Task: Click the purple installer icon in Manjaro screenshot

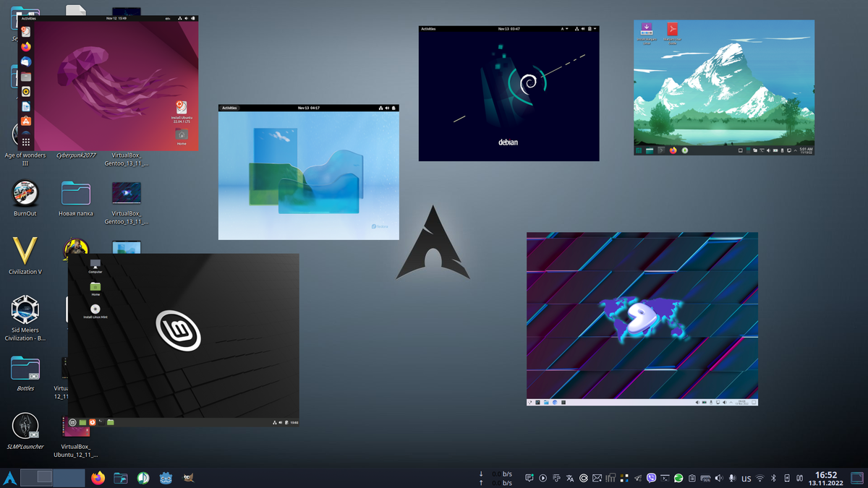Action: pos(647,33)
